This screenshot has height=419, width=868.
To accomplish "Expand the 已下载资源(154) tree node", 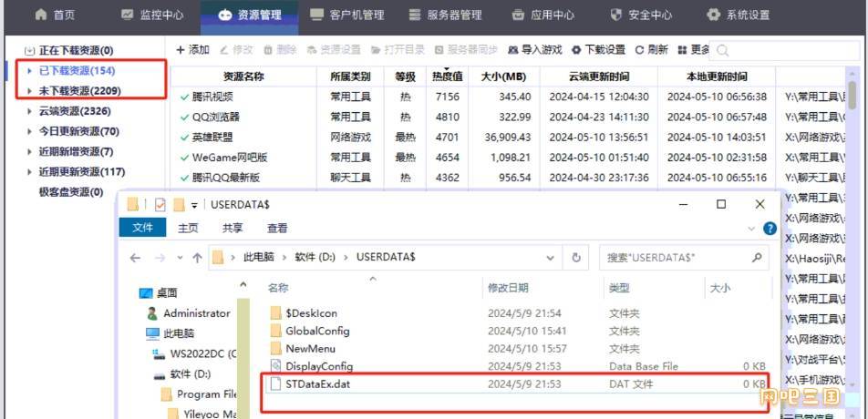I will point(29,71).
